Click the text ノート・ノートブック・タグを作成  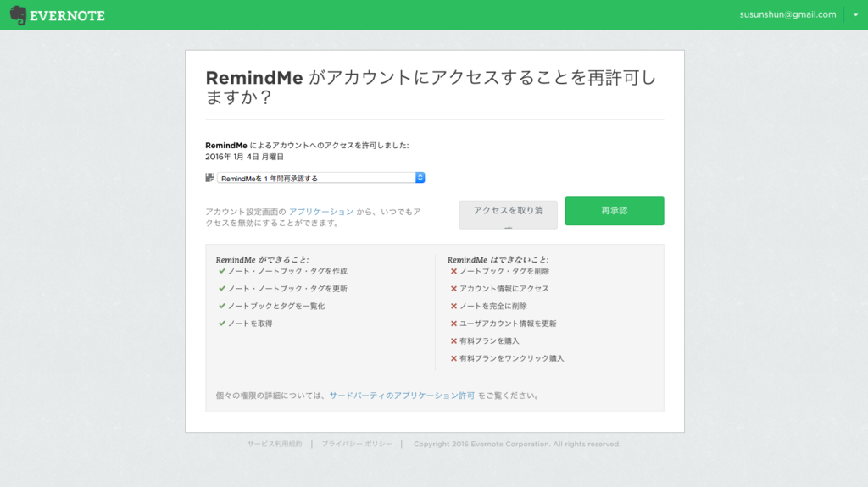287,271
